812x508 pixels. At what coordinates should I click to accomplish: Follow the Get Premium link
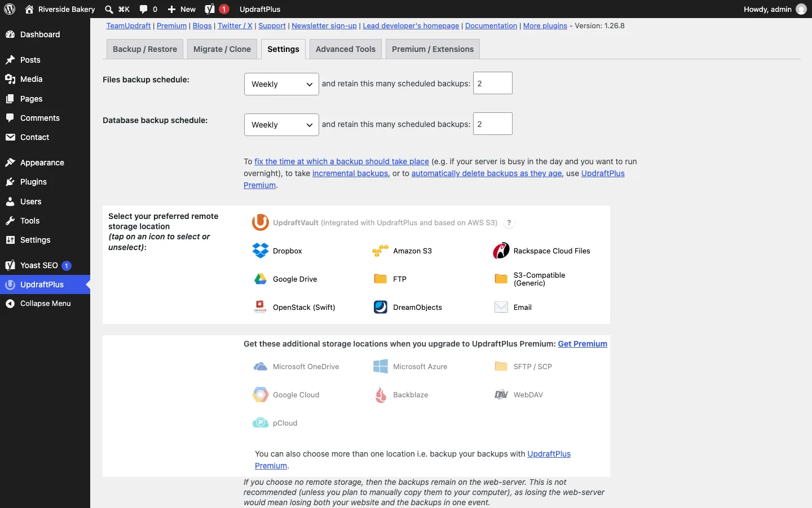coord(582,344)
